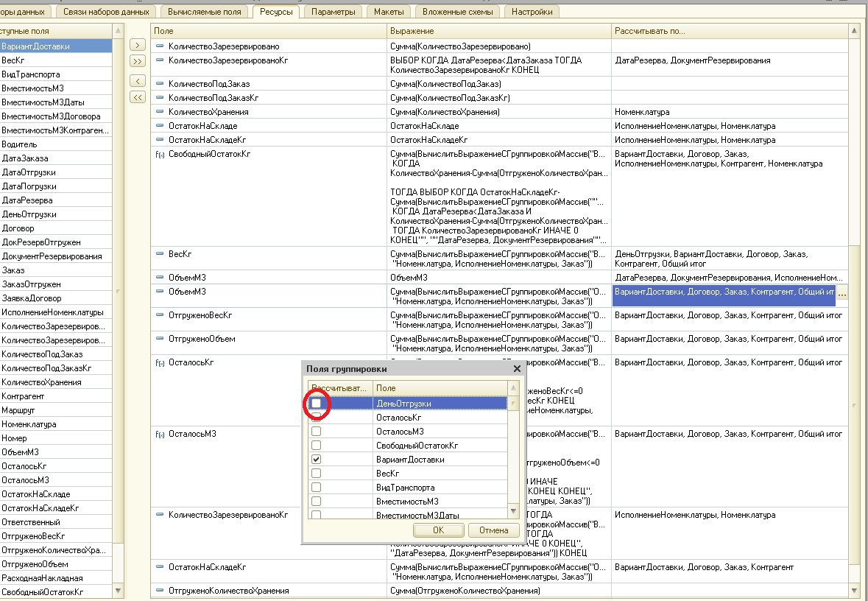This screenshot has width=868, height=601.
Task: Confirm with the OK button
Action: (x=439, y=530)
